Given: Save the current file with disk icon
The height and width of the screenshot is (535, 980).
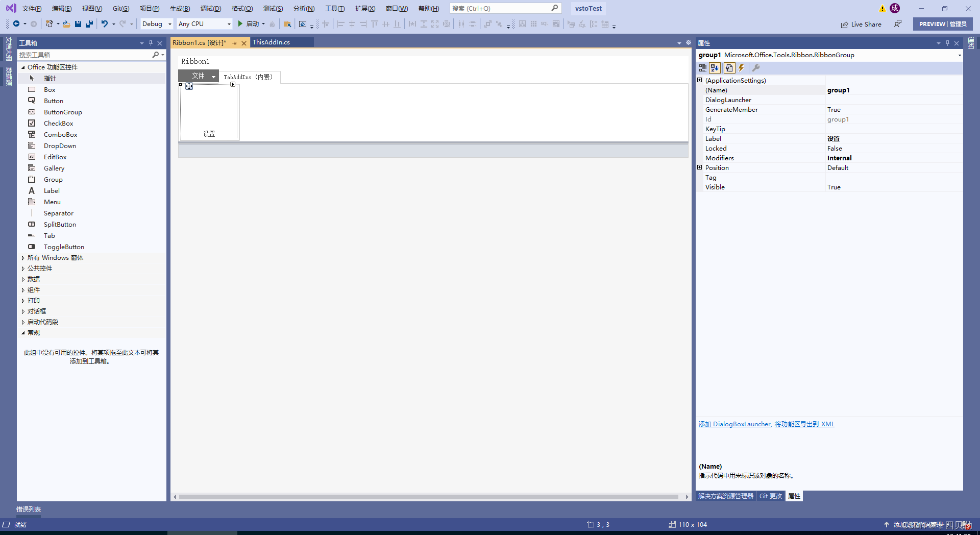Looking at the screenshot, I should pos(78,24).
